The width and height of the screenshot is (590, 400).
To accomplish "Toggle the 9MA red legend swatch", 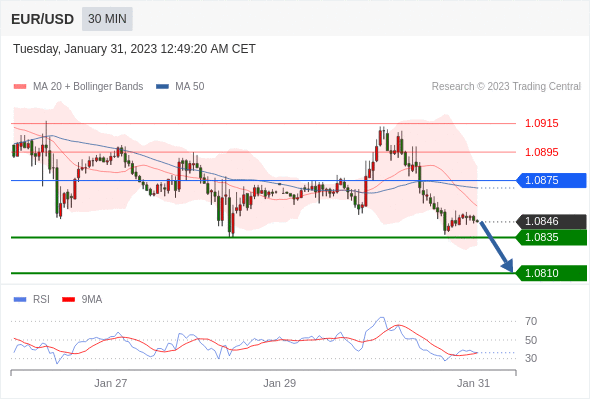I will (68, 300).
